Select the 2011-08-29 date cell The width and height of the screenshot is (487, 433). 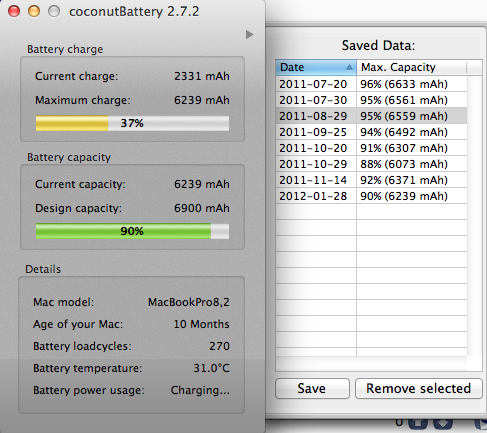coord(316,116)
